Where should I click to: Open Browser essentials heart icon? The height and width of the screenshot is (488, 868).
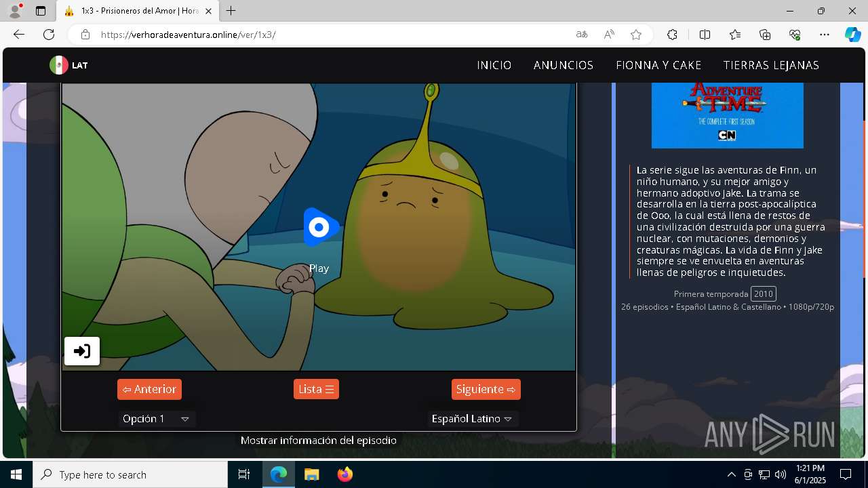pyautogui.click(x=795, y=35)
